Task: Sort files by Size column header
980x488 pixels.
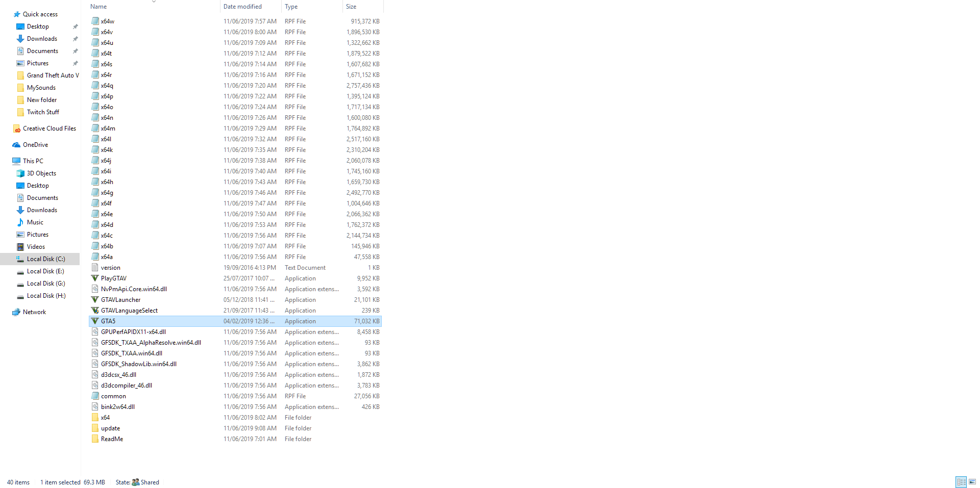Action: pos(351,7)
